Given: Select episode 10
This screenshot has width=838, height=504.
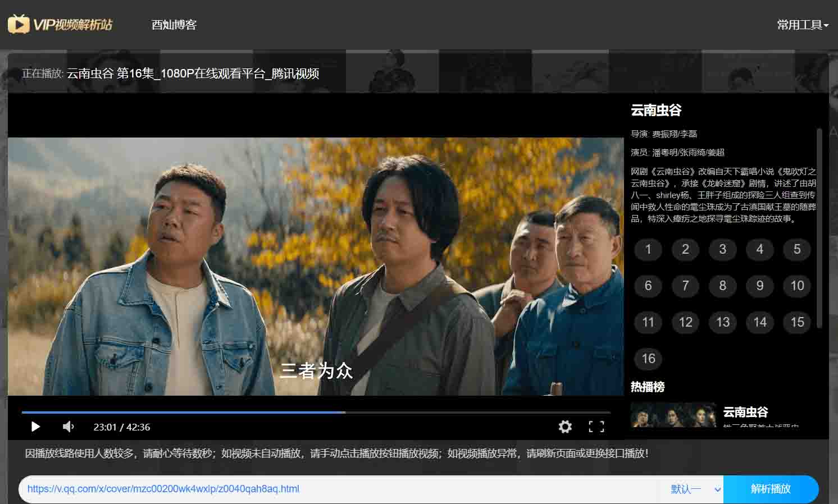Looking at the screenshot, I should (x=797, y=286).
